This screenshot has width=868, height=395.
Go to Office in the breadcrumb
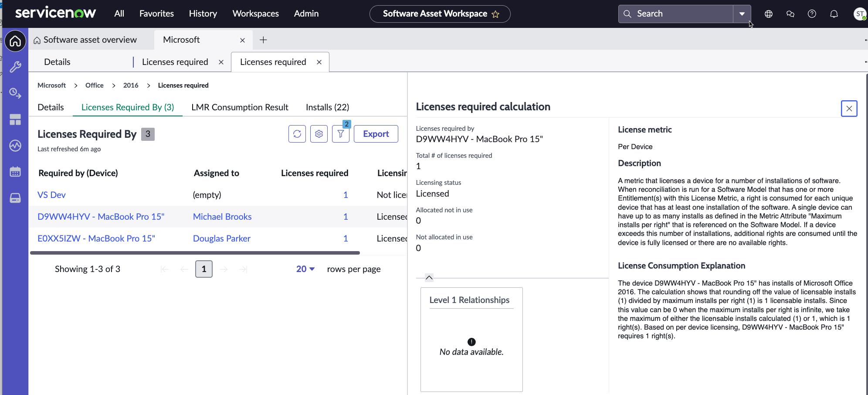pyautogui.click(x=95, y=85)
